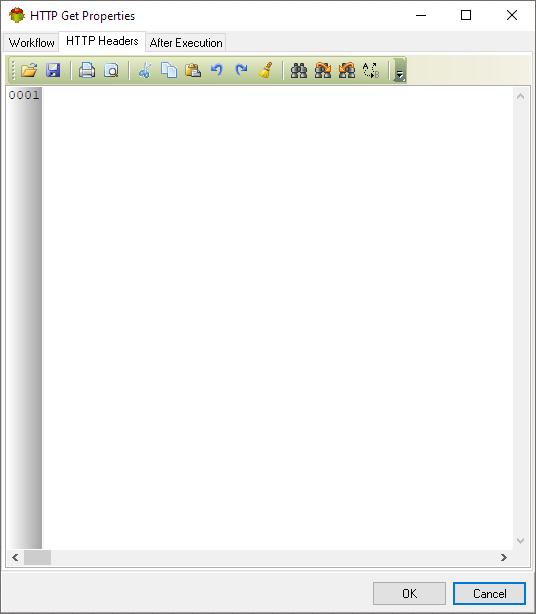Maximize the HTTP Get Properties window
The image size is (536, 614).
[x=466, y=15]
